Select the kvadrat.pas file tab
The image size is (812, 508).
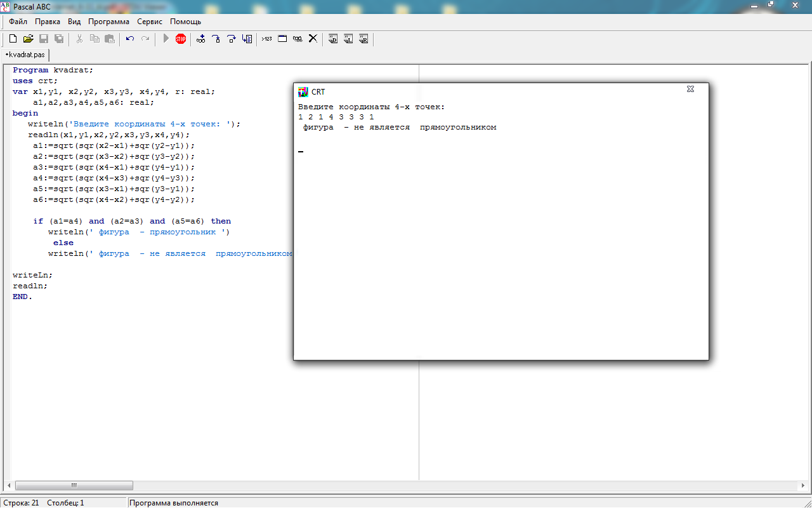click(25, 55)
